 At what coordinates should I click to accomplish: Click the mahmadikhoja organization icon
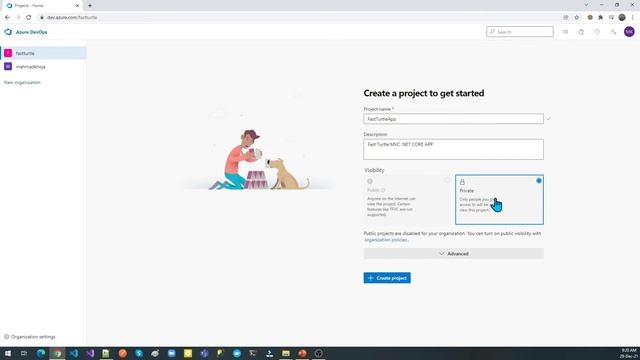tap(8, 67)
